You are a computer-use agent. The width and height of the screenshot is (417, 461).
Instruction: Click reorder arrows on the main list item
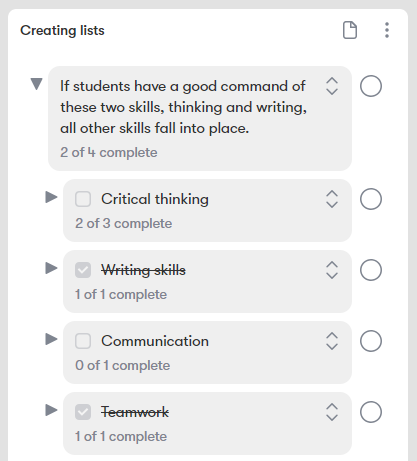pos(332,86)
